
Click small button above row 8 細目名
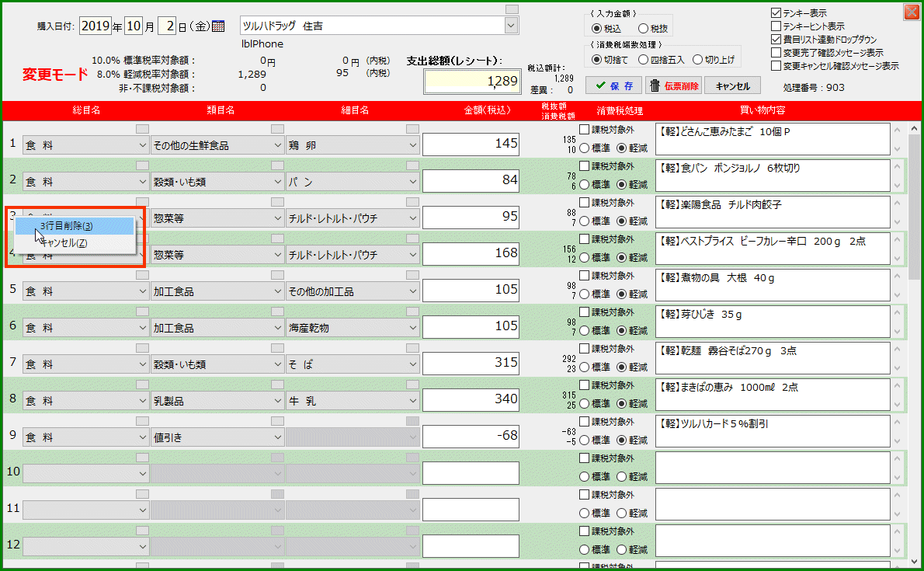[412, 385]
